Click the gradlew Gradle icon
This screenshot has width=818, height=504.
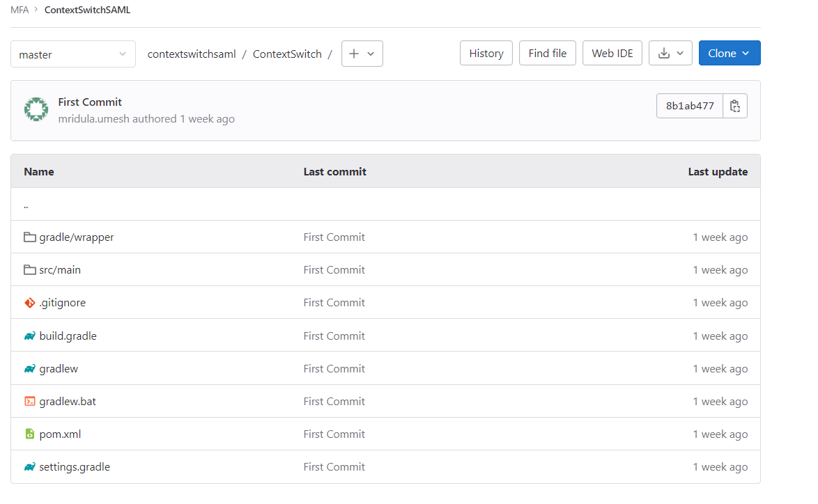29,368
